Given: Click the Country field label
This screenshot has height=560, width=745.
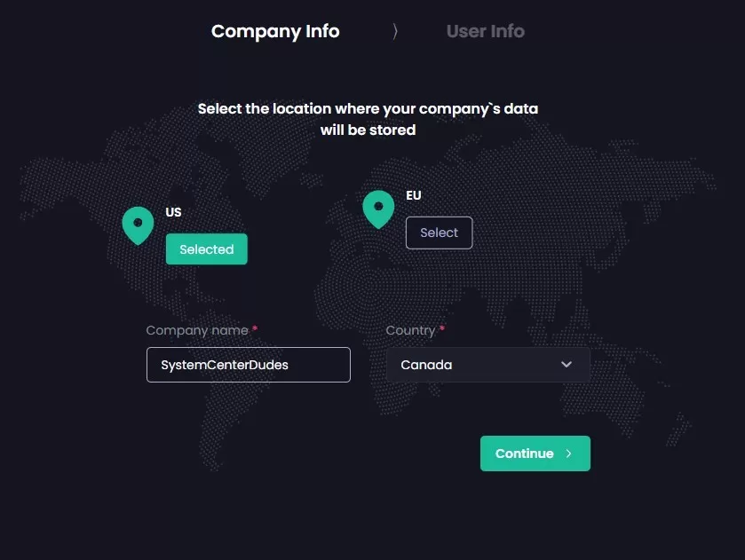Looking at the screenshot, I should pyautogui.click(x=410, y=330).
